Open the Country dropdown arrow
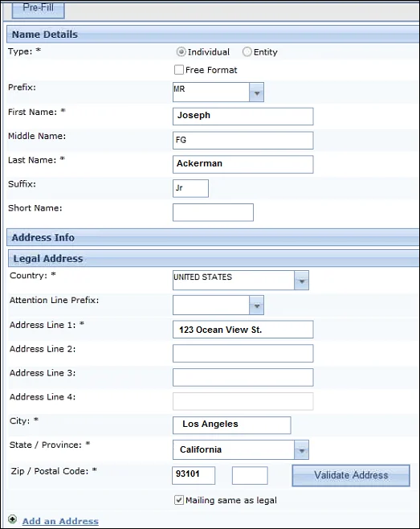This screenshot has height=529, width=420. [x=301, y=280]
